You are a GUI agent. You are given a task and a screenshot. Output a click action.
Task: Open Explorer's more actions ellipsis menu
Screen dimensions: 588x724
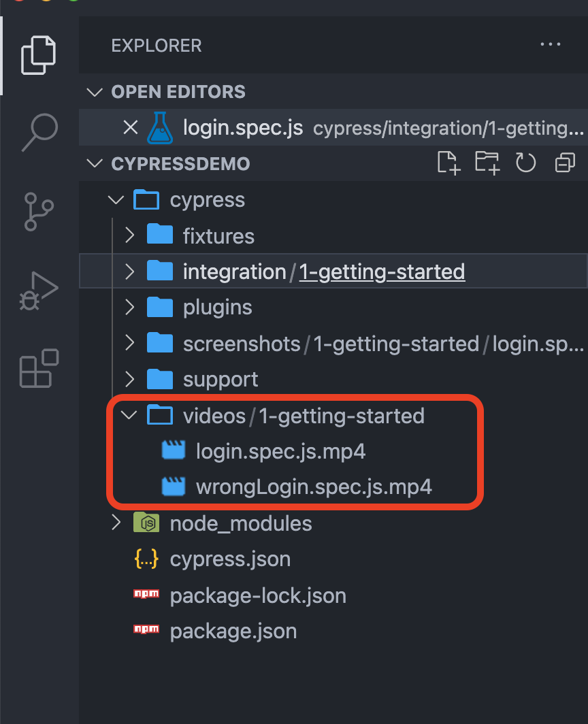click(x=550, y=45)
